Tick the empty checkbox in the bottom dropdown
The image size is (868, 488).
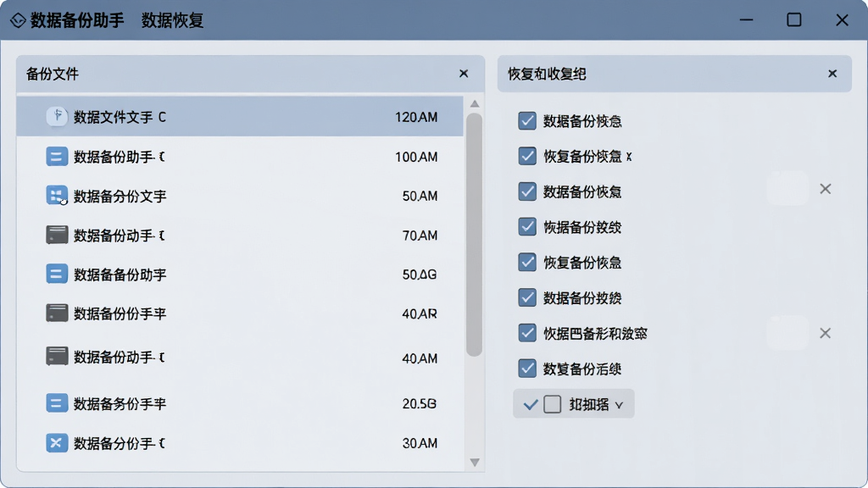[x=553, y=404]
